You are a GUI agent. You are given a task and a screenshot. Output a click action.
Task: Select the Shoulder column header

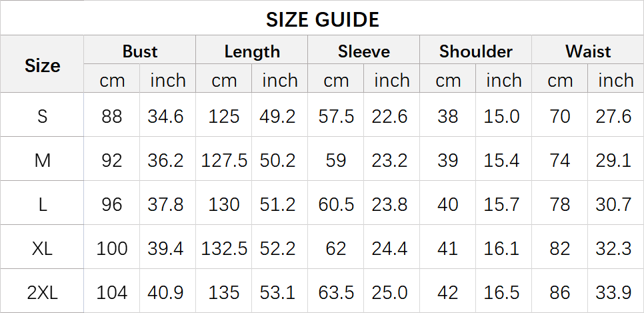click(476, 51)
